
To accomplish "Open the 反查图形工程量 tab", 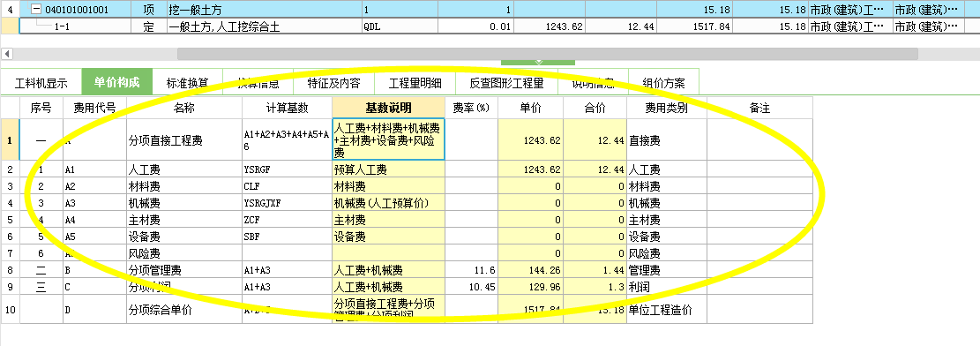I will tap(507, 83).
